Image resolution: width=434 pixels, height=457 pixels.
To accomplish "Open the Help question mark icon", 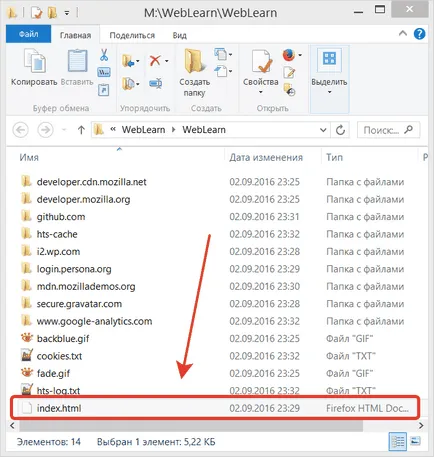I will [420, 34].
